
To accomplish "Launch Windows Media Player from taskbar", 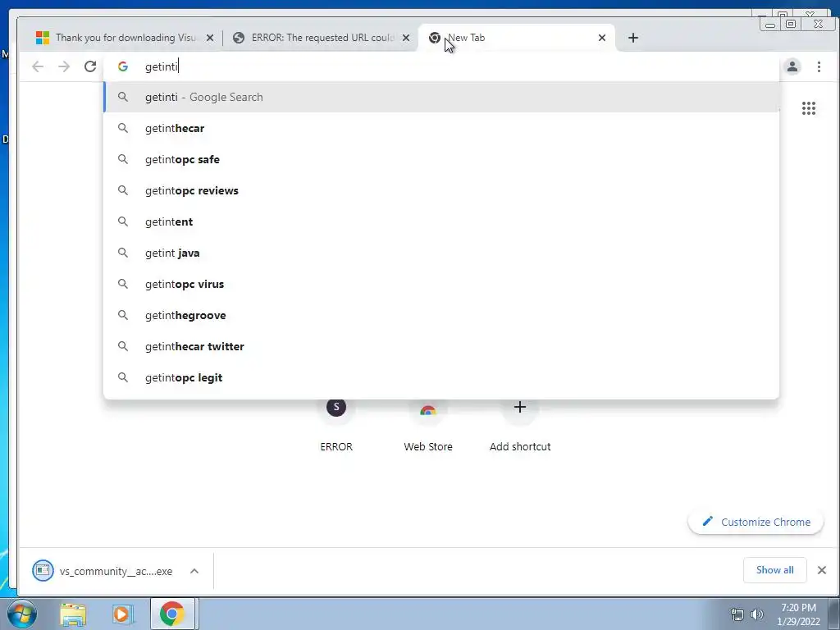I will point(122,614).
